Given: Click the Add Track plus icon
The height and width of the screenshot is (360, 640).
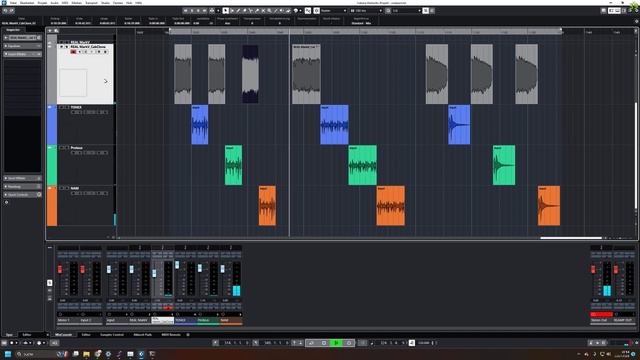Looking at the screenshot, I should click(50, 31).
